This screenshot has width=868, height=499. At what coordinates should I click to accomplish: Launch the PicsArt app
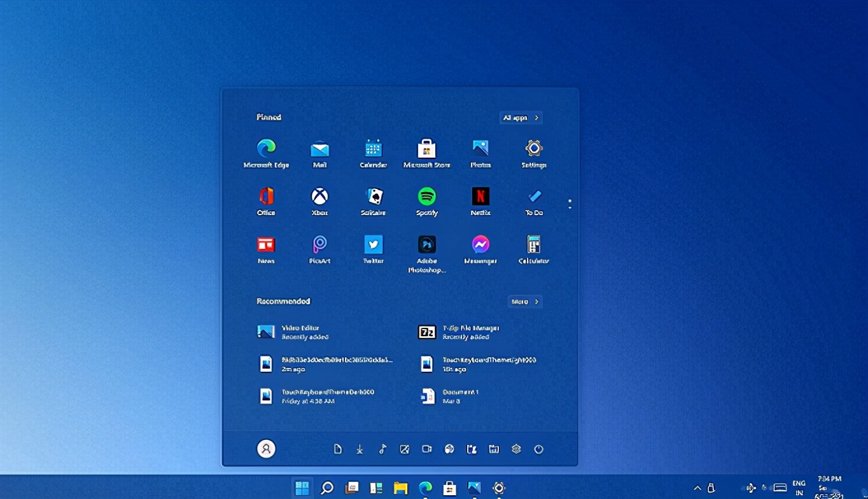pyautogui.click(x=319, y=250)
